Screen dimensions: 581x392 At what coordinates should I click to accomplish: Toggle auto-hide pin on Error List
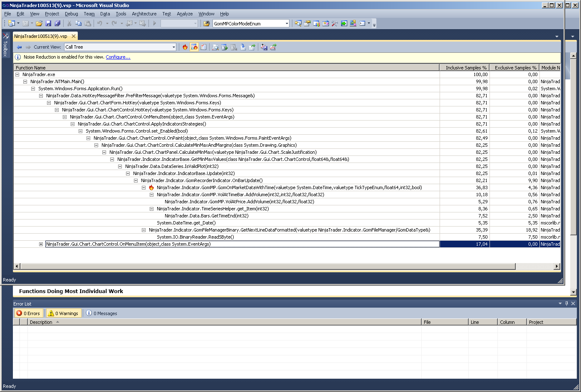pyautogui.click(x=566, y=304)
